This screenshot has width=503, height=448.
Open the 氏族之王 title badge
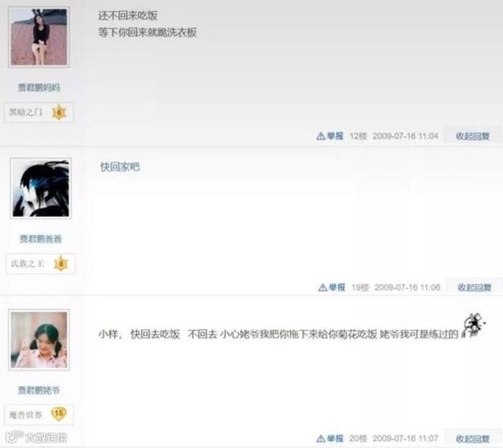tap(28, 264)
